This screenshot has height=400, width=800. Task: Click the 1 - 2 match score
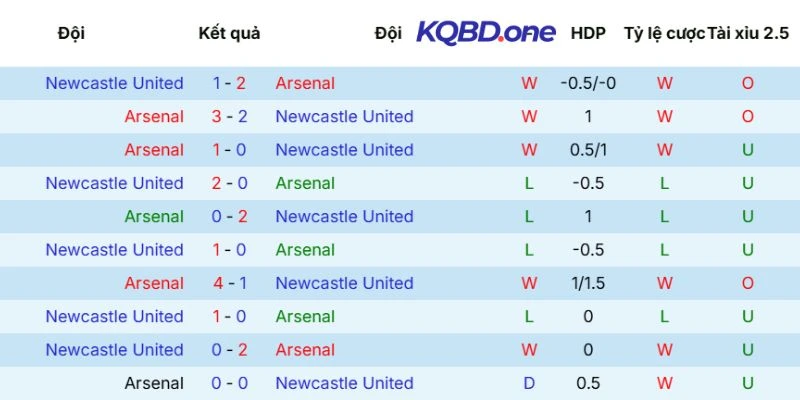pos(229,83)
